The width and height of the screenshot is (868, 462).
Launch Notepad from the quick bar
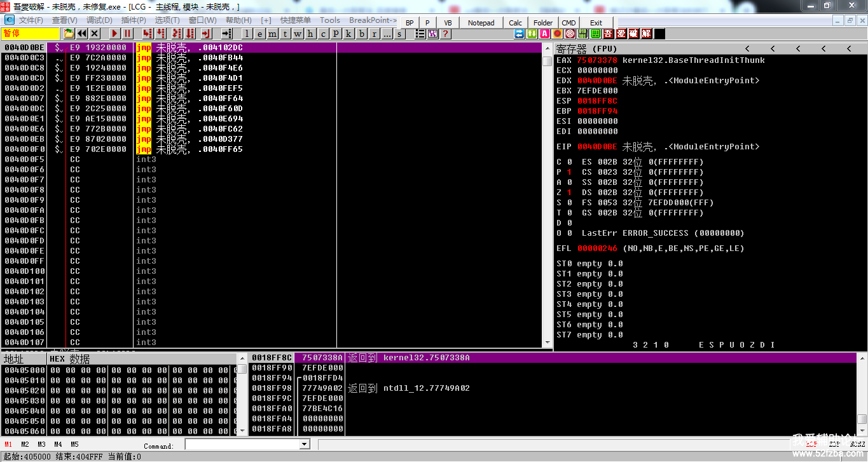tap(481, 23)
